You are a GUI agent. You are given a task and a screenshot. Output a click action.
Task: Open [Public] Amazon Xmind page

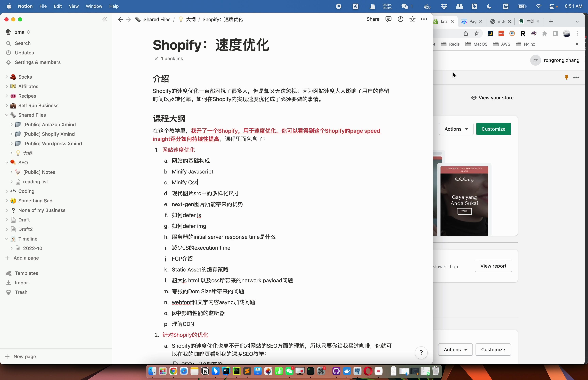(x=49, y=125)
